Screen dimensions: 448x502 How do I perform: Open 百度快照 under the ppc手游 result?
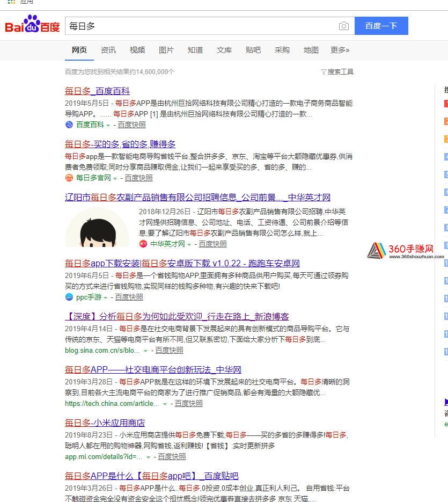click(x=129, y=297)
